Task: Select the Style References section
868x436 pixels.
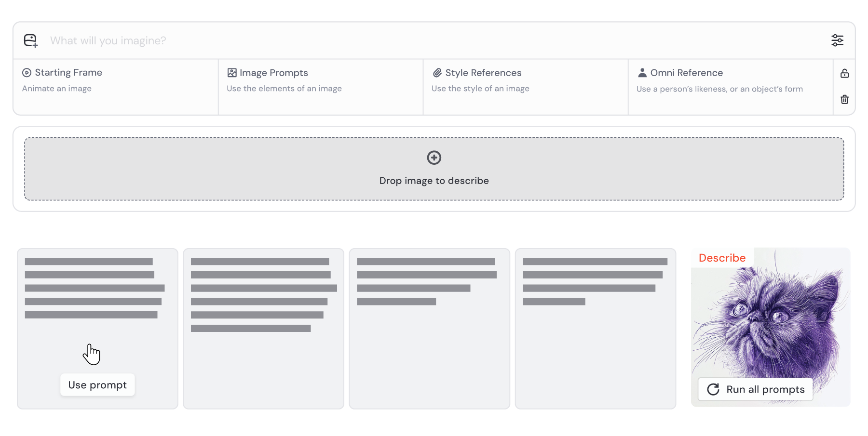Action: pyautogui.click(x=526, y=87)
